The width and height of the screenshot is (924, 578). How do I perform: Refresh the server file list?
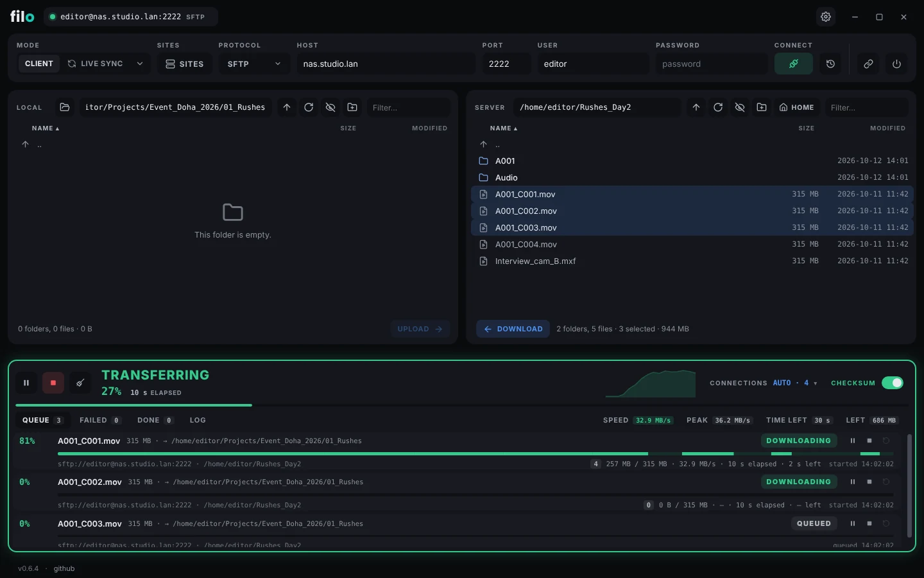coord(718,107)
